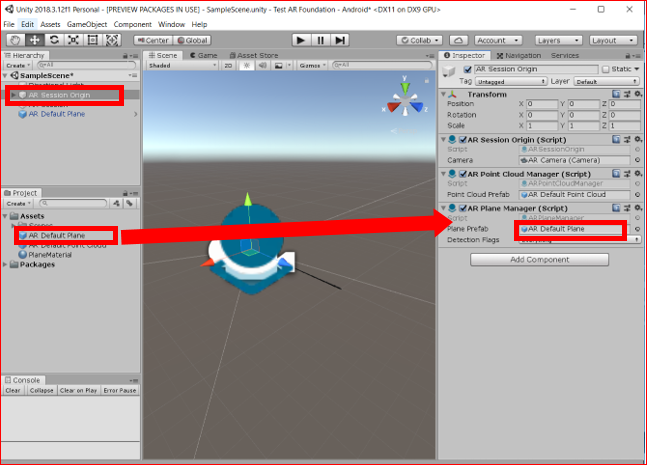Disable AR Point Cloud Manager checkbox

[463, 174]
